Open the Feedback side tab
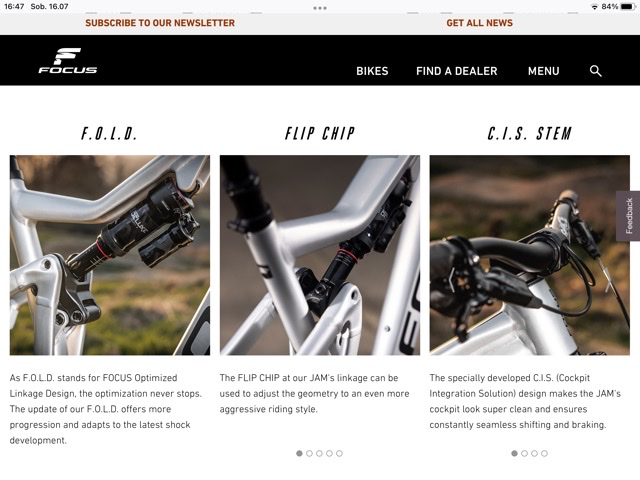The image size is (640, 480). tap(629, 216)
